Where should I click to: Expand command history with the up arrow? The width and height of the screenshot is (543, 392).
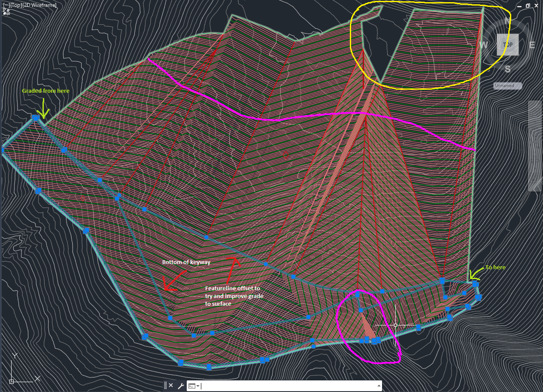[379, 386]
